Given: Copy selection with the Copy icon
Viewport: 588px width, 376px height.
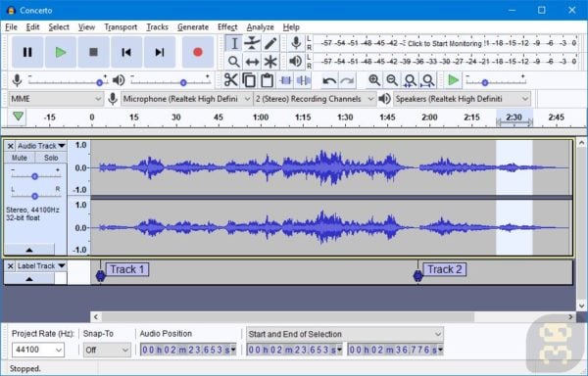Looking at the screenshot, I should (249, 80).
